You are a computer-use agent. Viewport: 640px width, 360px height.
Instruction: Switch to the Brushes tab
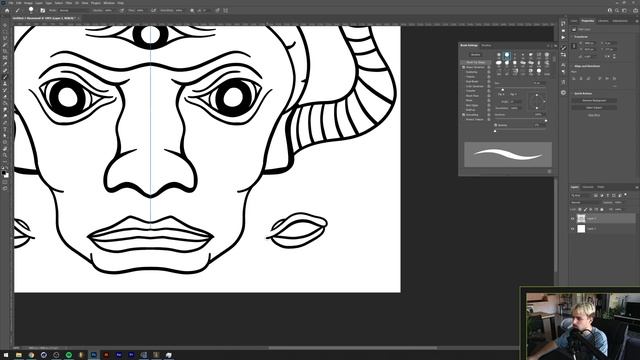pos(486,45)
